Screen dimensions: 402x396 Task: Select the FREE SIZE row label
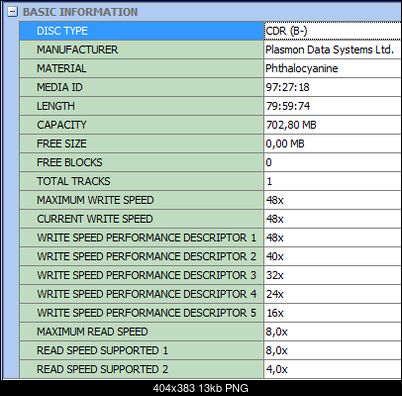click(62, 144)
